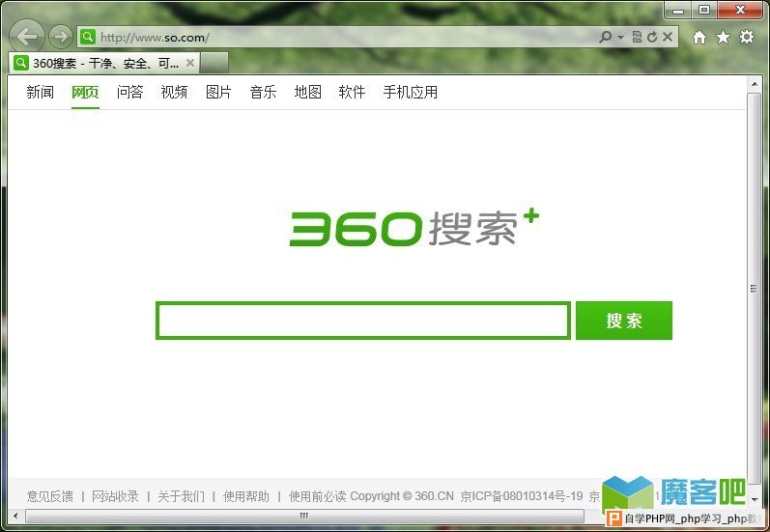Click the vertical scrollbar thumb
The height and width of the screenshot is (532, 770).
[x=754, y=288]
